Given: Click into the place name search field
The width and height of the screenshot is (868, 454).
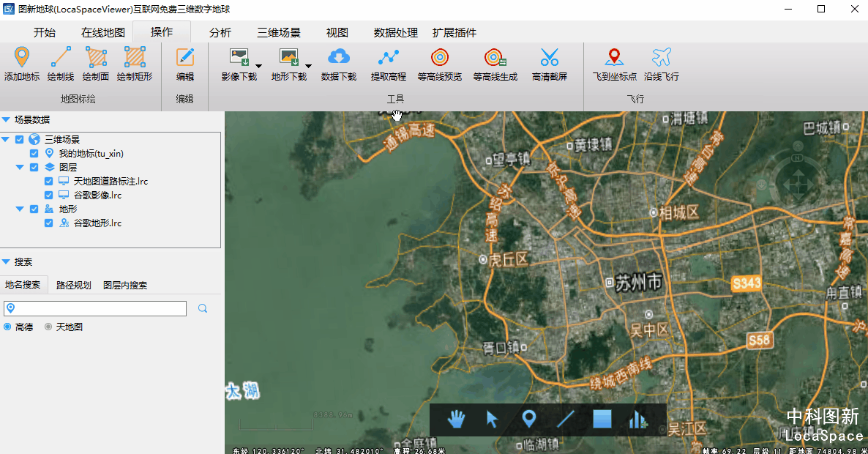Looking at the screenshot, I should pos(95,308).
